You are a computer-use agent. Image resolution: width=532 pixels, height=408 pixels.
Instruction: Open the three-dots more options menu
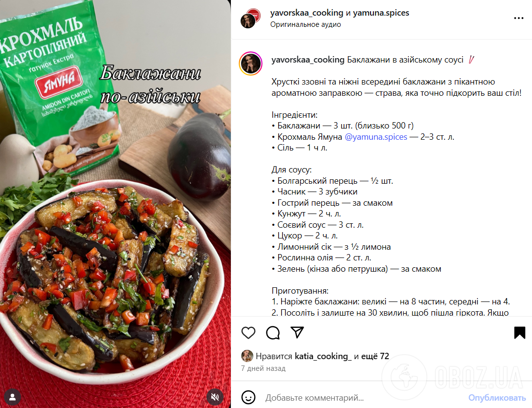click(x=519, y=18)
